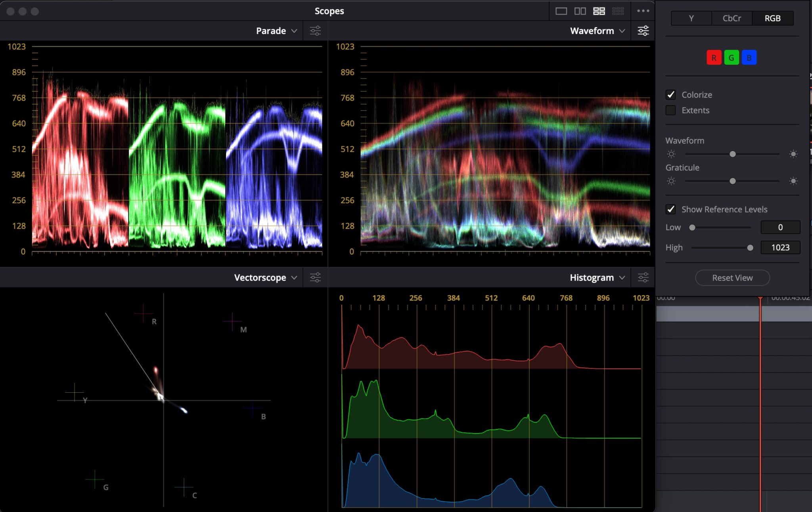812x512 pixels.
Task: Select the dual scope view layout
Action: (x=581, y=11)
